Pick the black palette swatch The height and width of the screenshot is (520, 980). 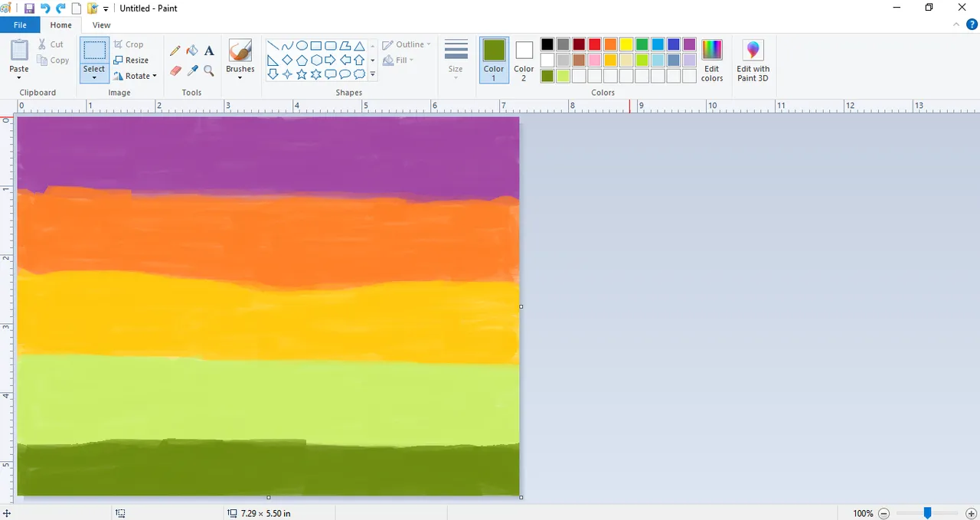coord(547,44)
